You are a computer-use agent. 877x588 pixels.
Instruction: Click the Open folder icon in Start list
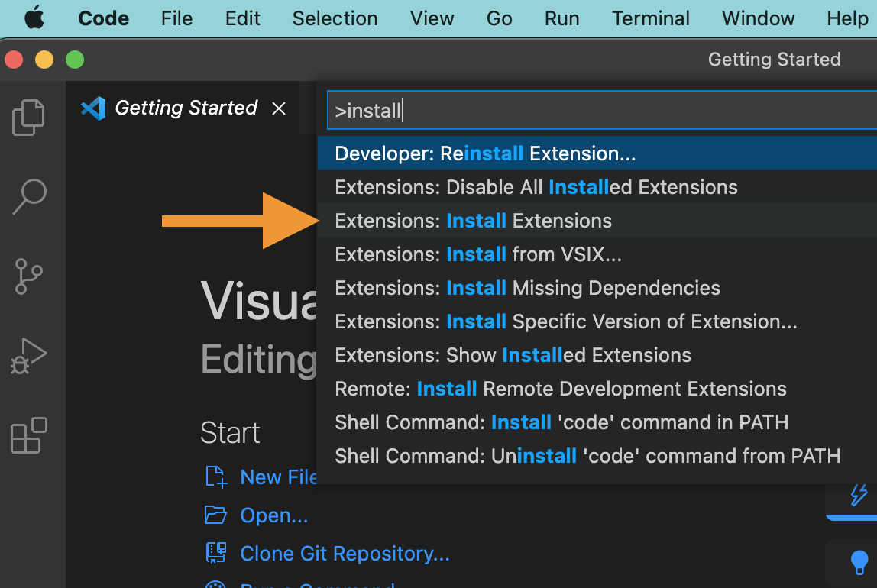click(215, 515)
